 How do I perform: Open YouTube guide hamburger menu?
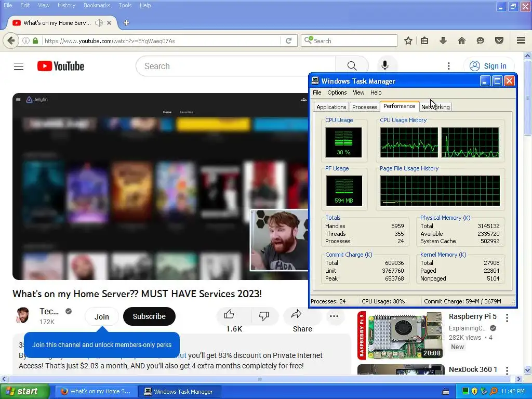click(x=19, y=66)
